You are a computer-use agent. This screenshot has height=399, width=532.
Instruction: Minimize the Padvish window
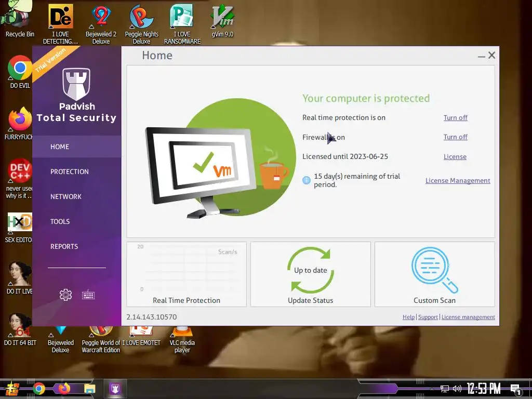click(481, 56)
